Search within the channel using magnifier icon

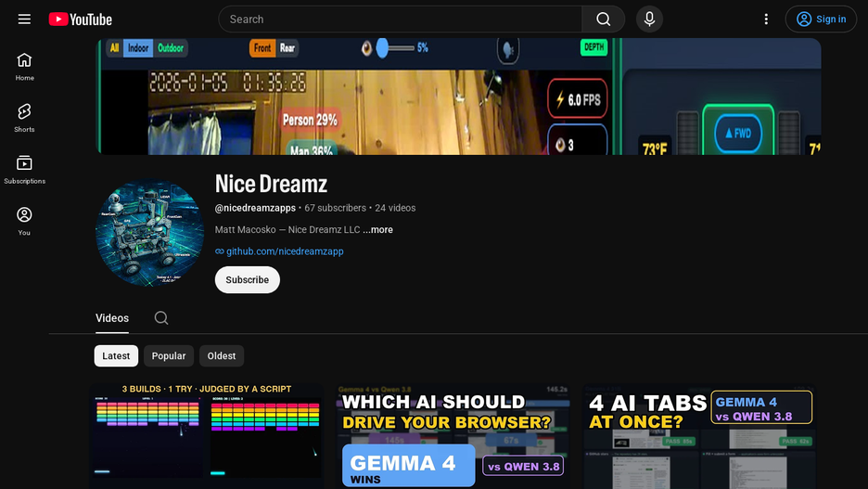pyautogui.click(x=161, y=318)
